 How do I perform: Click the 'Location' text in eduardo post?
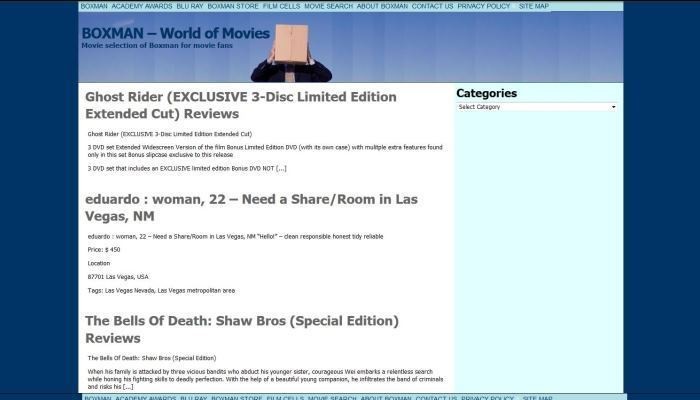pos(99,263)
